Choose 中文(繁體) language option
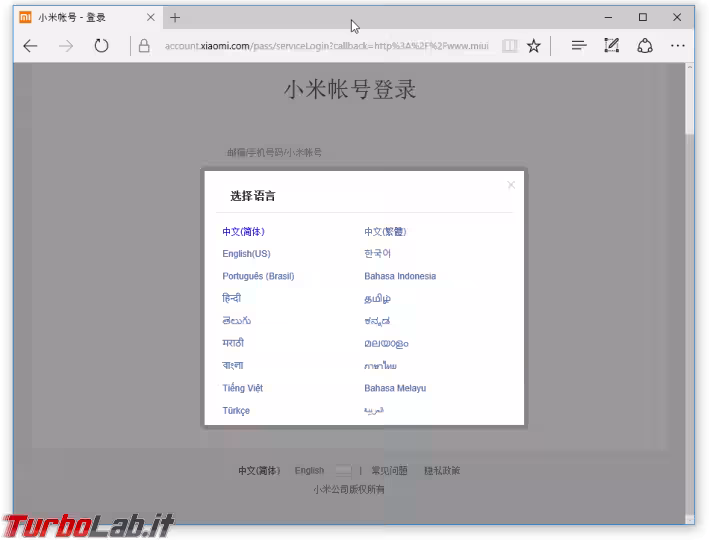This screenshot has height=540, width=710. coord(385,232)
